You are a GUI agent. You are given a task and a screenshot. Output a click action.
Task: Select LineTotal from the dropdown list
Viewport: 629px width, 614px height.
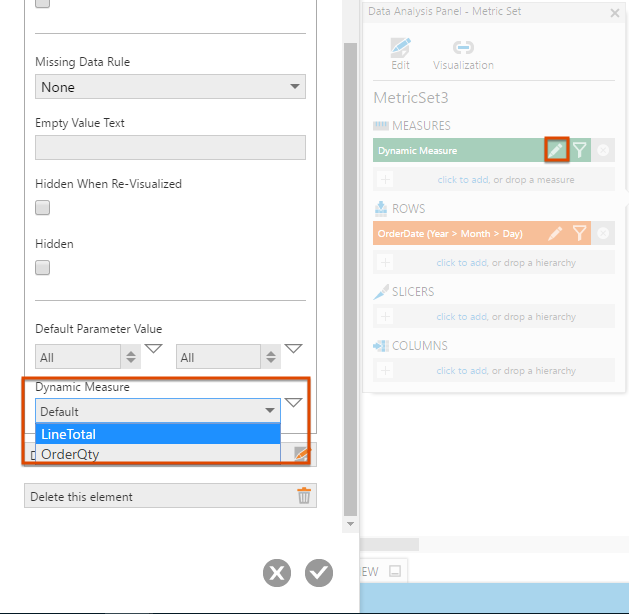(157, 434)
